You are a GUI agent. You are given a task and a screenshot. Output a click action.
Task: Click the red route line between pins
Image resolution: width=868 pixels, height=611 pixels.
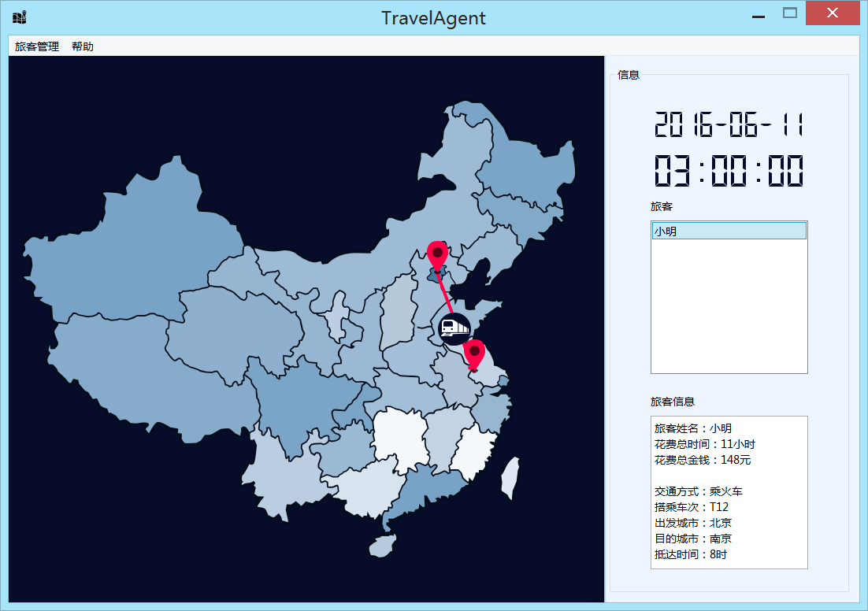click(444, 294)
